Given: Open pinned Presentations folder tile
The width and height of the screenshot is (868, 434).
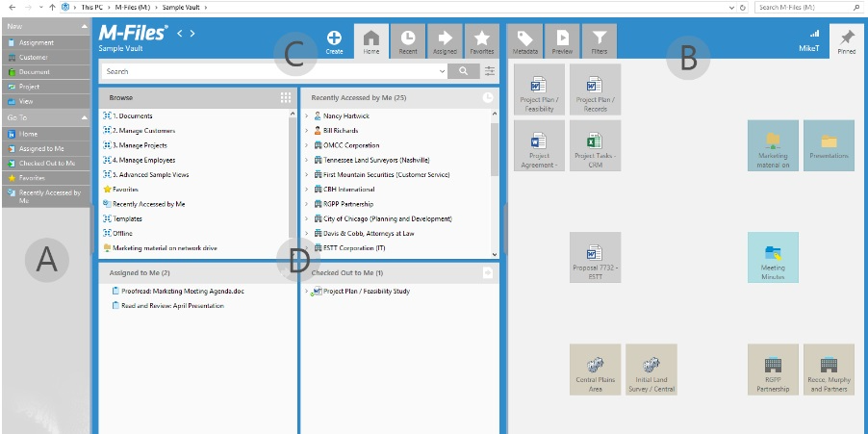Looking at the screenshot, I should [829, 145].
